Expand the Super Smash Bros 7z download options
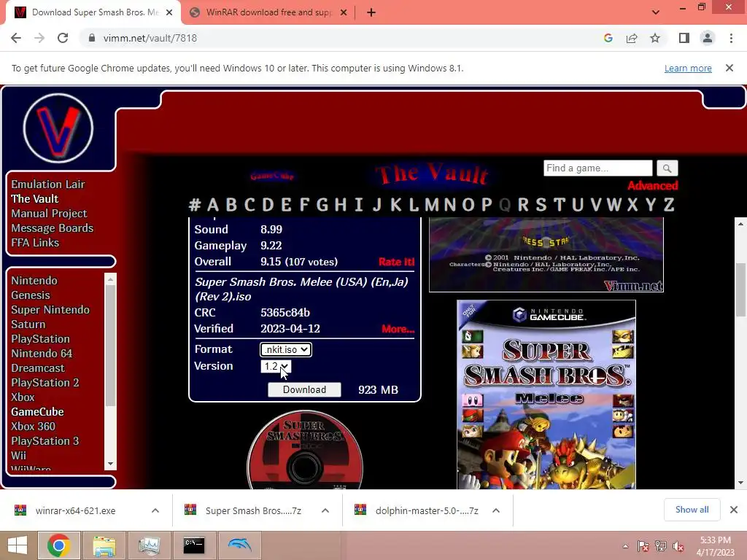Image resolution: width=747 pixels, height=560 pixels. pos(325,510)
